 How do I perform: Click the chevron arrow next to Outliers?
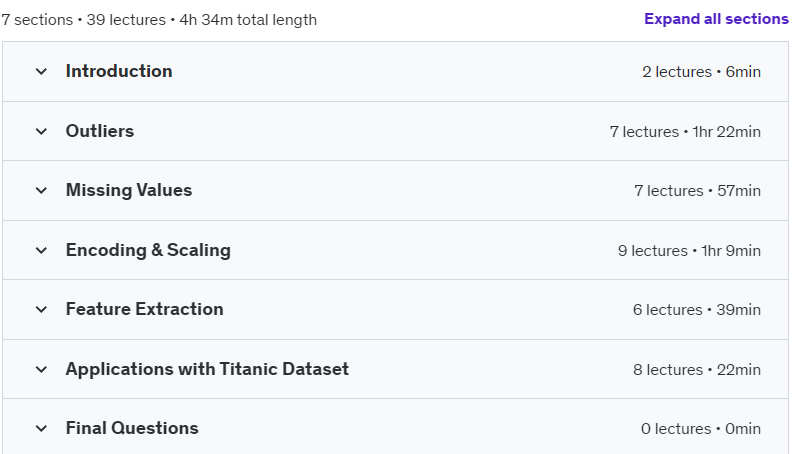point(41,132)
